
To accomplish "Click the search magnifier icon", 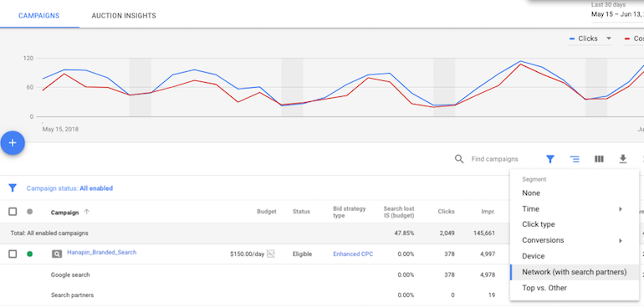I will (x=459, y=159).
